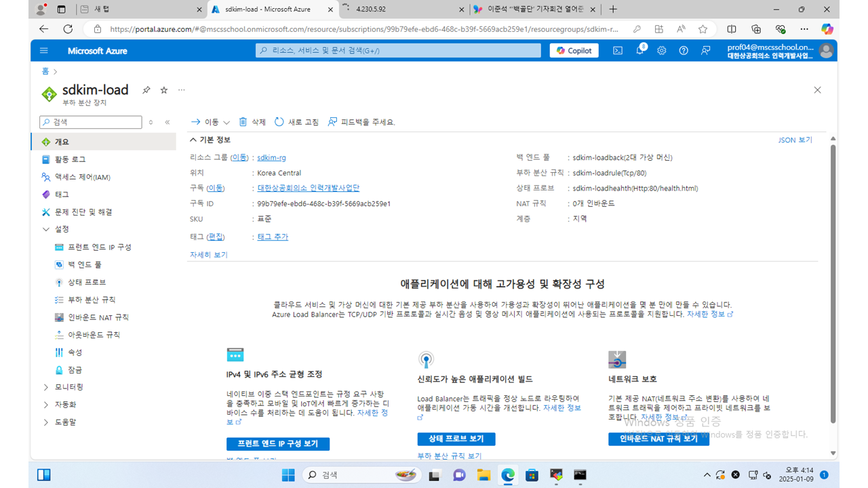Click the 홈 breadcrumb link
This screenshot has width=868, height=488.
tap(45, 71)
